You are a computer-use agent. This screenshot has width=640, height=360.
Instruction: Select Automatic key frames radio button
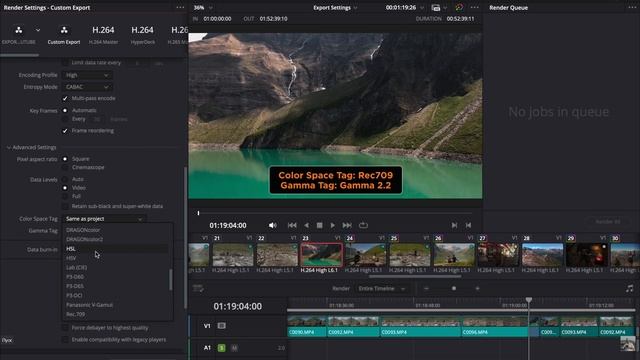coord(65,110)
